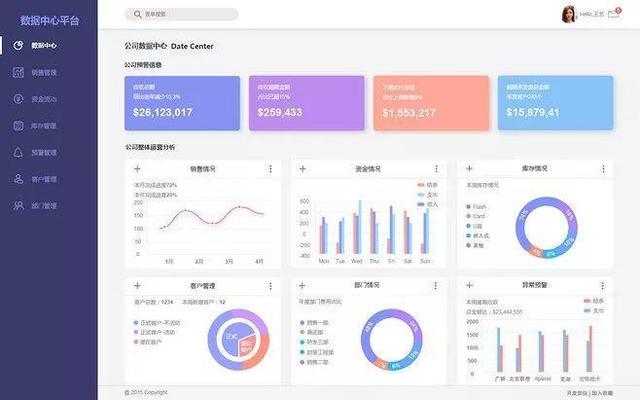Viewport: 640px width, 400px height.
Task: Open the three-dot menu on the 库存情况 card
Action: (x=603, y=169)
